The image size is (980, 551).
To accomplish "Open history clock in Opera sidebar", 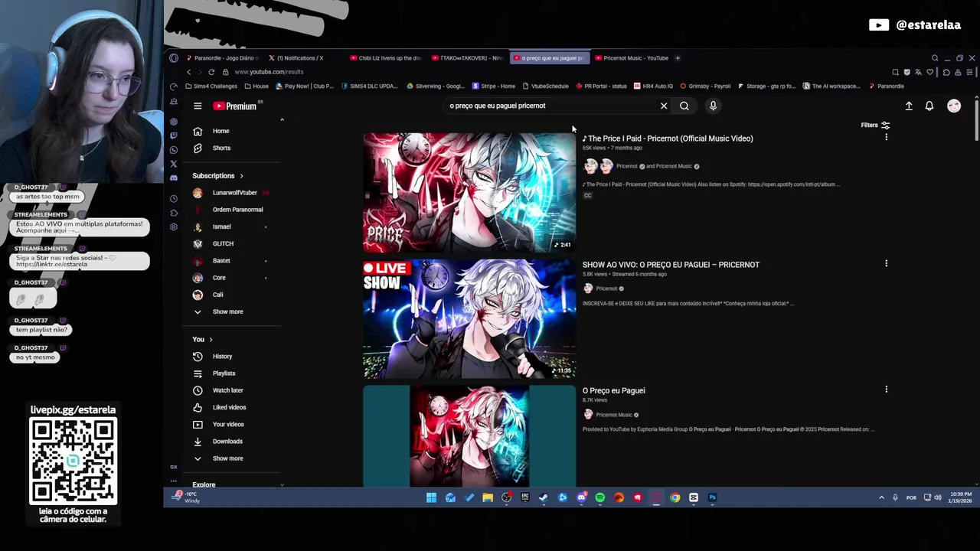I will tap(174, 198).
